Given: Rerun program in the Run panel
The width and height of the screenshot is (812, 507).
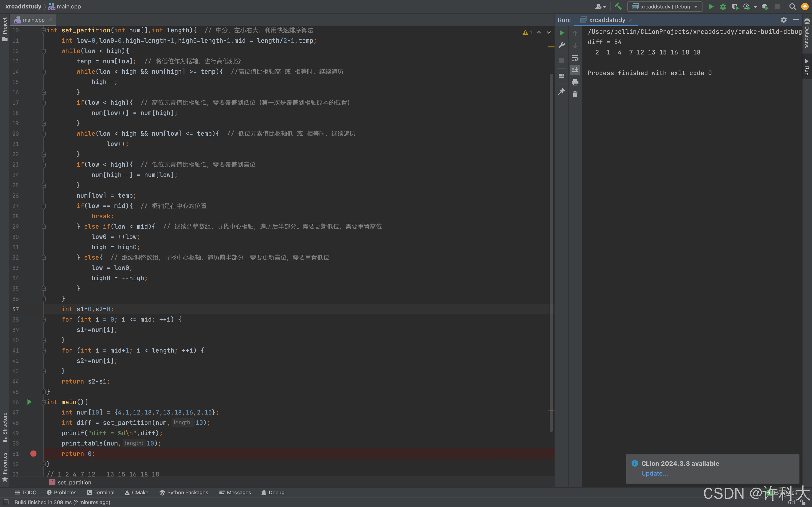Looking at the screenshot, I should 562,33.
